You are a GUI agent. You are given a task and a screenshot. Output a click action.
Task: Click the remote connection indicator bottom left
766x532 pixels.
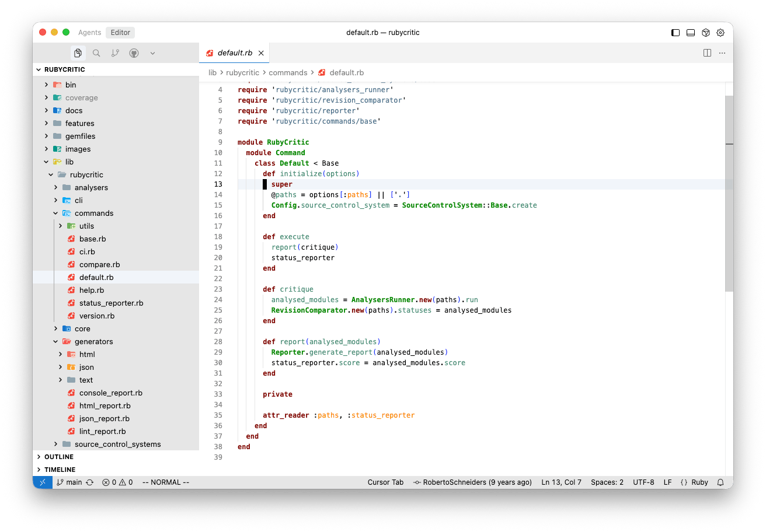point(42,482)
